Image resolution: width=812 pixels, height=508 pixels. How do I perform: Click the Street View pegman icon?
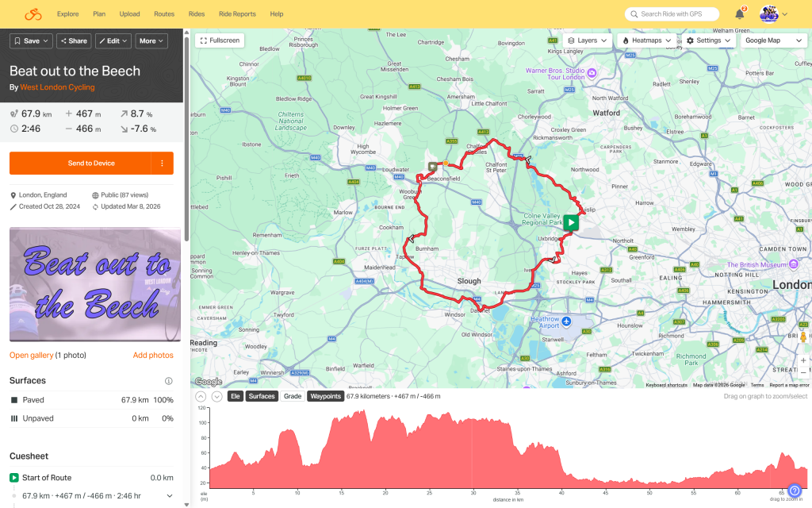coord(803,337)
